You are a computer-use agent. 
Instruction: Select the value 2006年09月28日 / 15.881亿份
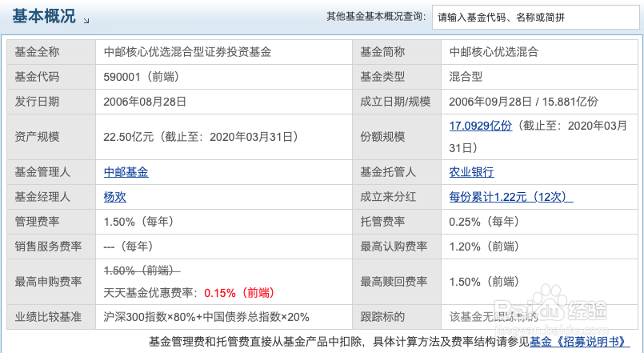coord(524,102)
